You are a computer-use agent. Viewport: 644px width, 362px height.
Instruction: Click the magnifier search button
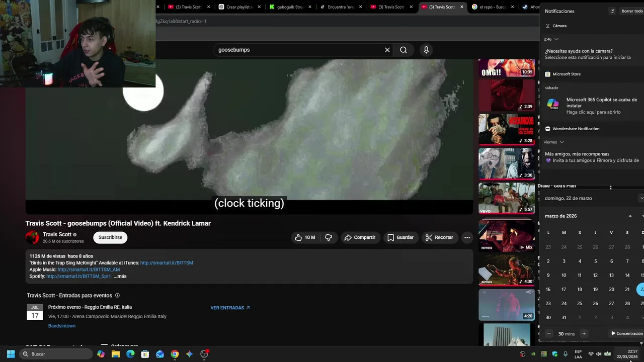click(x=404, y=50)
